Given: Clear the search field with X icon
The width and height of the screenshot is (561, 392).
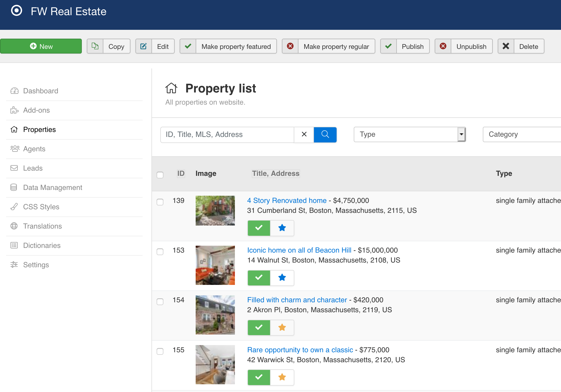Looking at the screenshot, I should [x=304, y=134].
